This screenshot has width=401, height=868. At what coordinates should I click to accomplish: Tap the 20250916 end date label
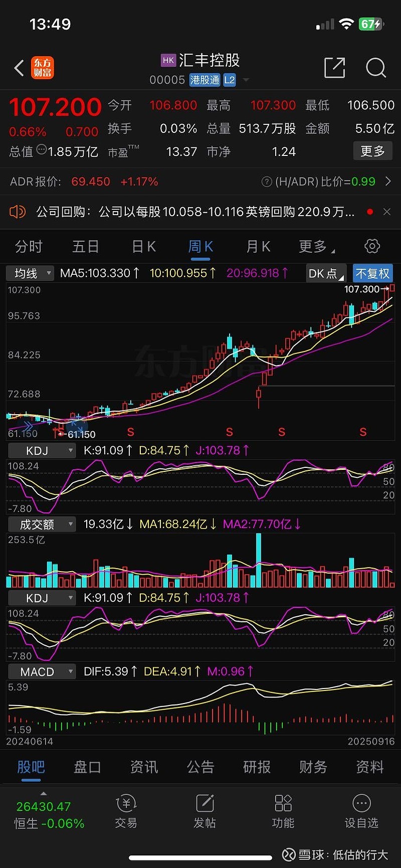point(371,741)
